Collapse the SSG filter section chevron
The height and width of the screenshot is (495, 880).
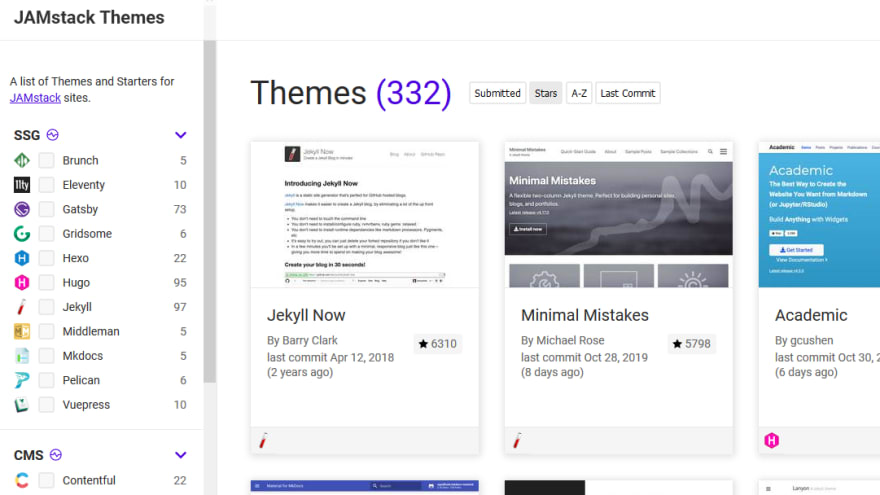(180, 135)
